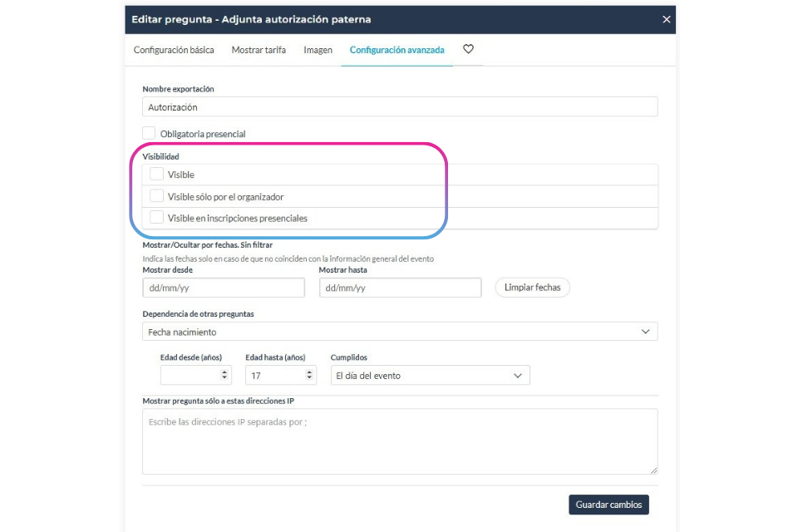Image resolution: width=798 pixels, height=532 pixels.
Task: Enable the Visible checkbox
Action: (156, 174)
